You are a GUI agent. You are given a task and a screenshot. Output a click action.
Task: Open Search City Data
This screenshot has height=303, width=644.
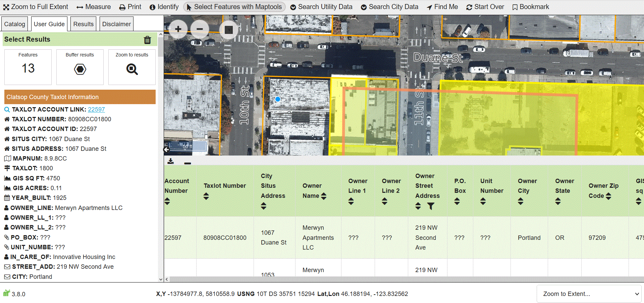coord(389,7)
